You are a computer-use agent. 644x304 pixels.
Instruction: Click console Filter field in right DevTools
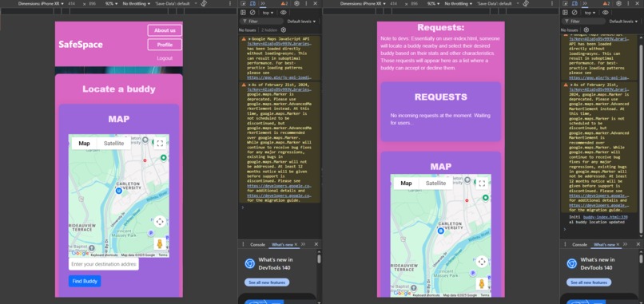coord(583,22)
